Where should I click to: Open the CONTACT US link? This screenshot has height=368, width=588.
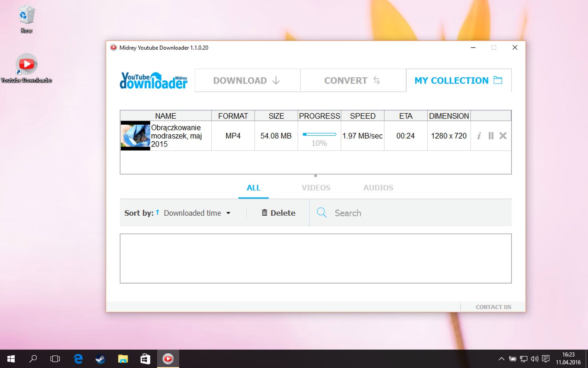click(x=493, y=307)
